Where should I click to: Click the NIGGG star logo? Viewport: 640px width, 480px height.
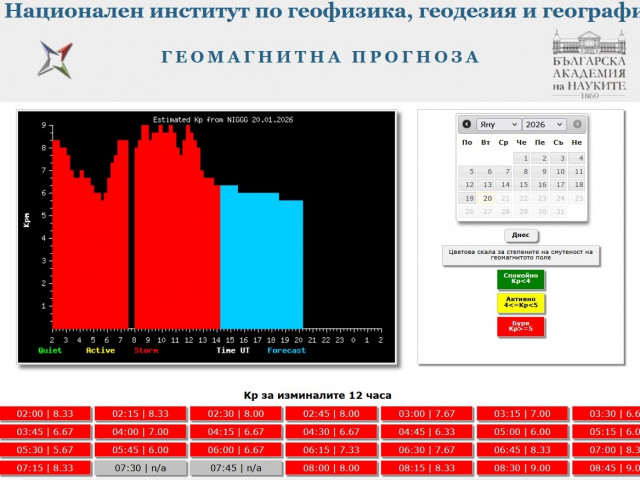54,59
